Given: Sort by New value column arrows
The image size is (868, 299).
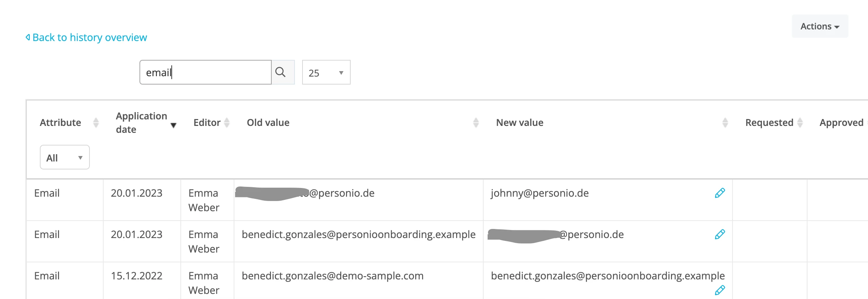Looking at the screenshot, I should (725, 123).
